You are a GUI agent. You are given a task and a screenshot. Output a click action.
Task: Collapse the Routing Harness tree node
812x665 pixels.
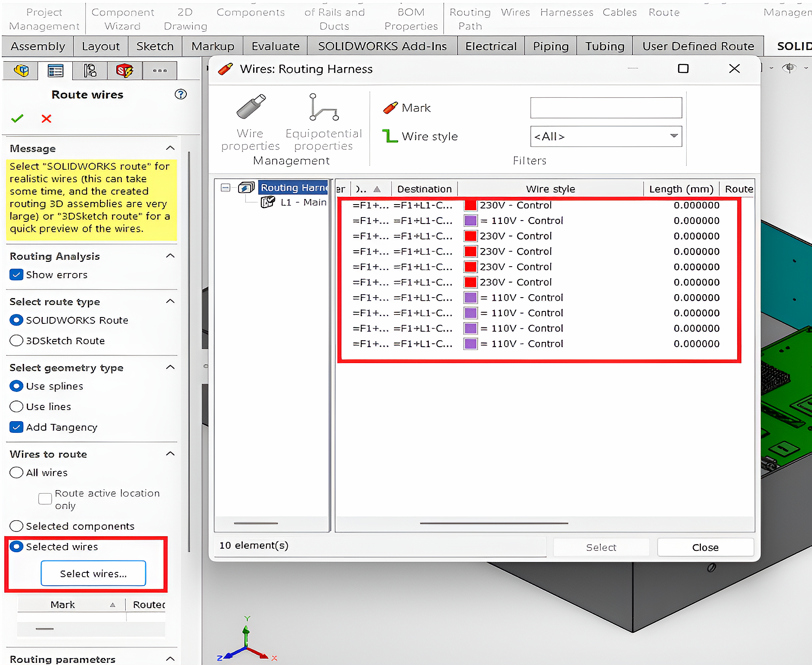coord(225,187)
